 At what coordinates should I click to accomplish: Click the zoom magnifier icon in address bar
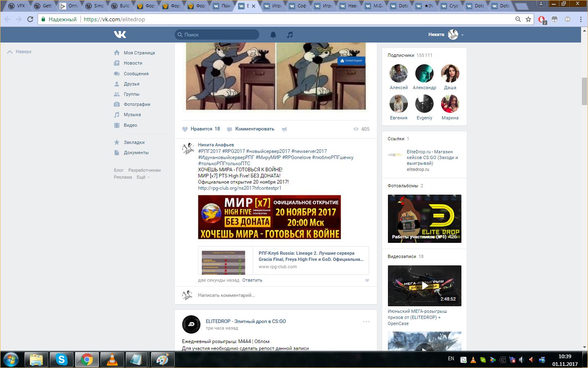pos(518,19)
